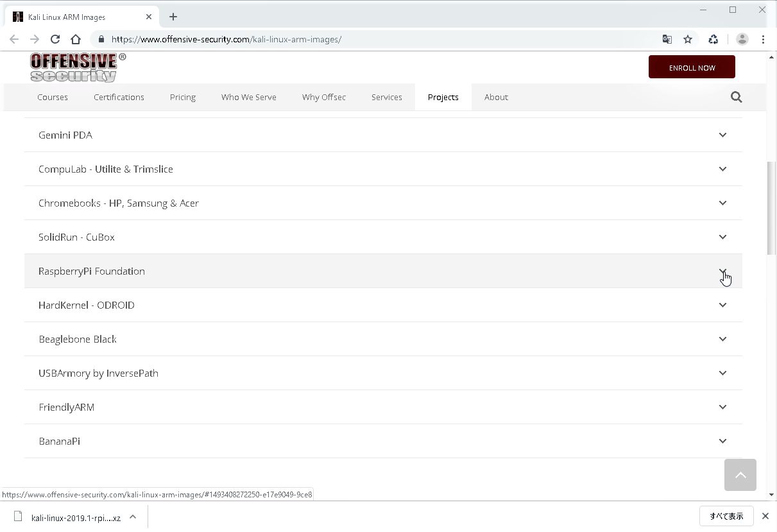The height and width of the screenshot is (532, 777).
Task: Click the BananaPi title text
Action: tap(59, 441)
